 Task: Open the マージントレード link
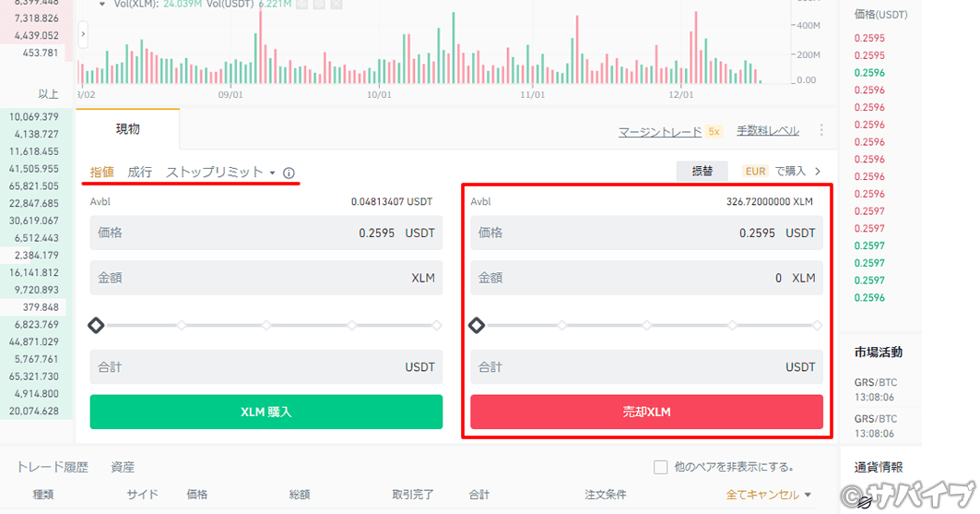(659, 132)
